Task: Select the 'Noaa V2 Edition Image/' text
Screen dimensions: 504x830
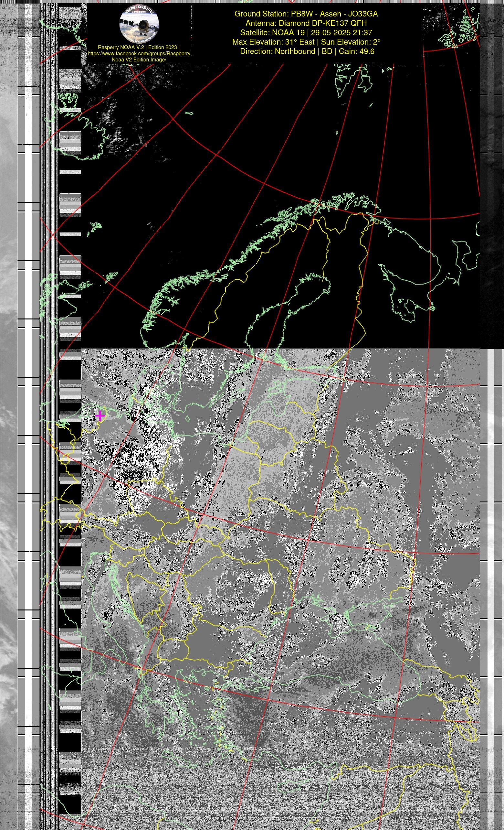Action: pos(139,59)
